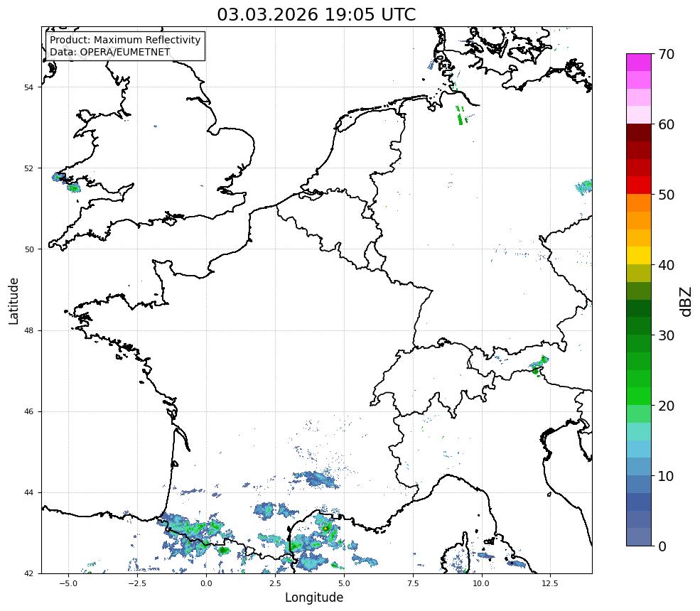Click the green echo at the Austria-Italy border
This screenshot has width=700, height=611.
[x=539, y=365]
